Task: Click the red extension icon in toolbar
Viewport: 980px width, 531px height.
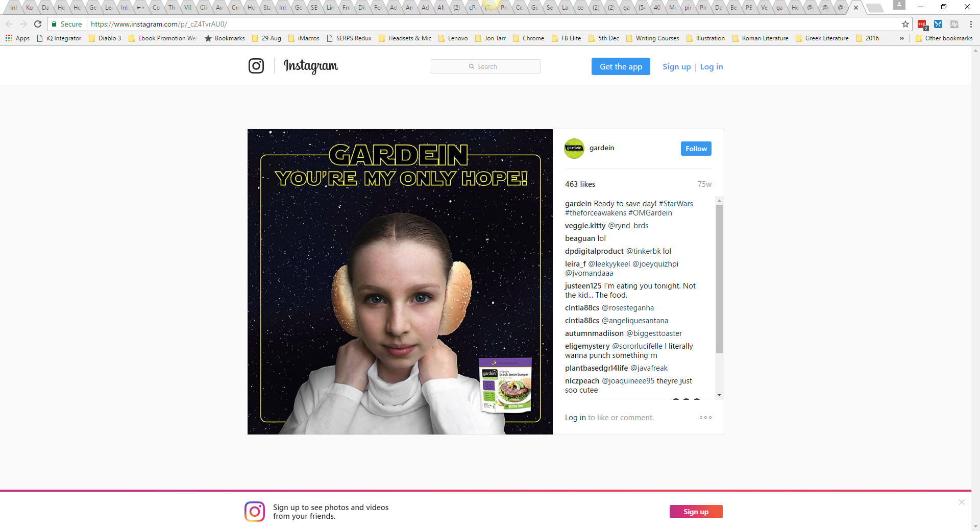Action: click(922, 24)
